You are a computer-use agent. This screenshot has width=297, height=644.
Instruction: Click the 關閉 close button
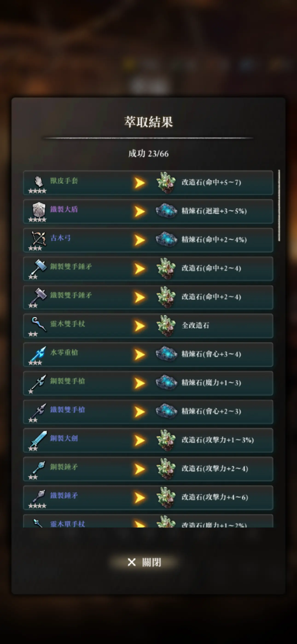(144, 562)
